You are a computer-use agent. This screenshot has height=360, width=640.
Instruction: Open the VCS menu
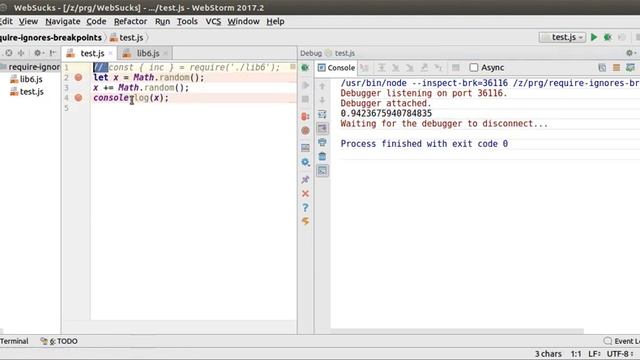pyautogui.click(x=213, y=21)
